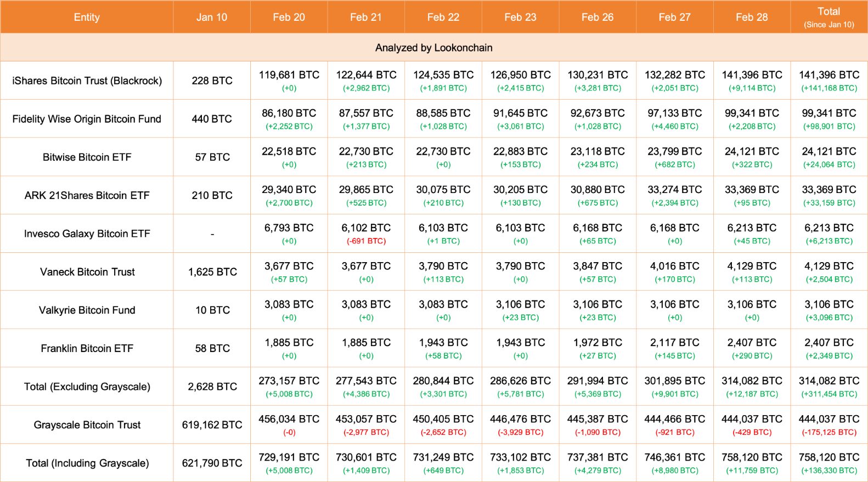Click the 450,405 BTC Grayscale Feb 22 cell
868x482 pixels.
tap(443, 425)
